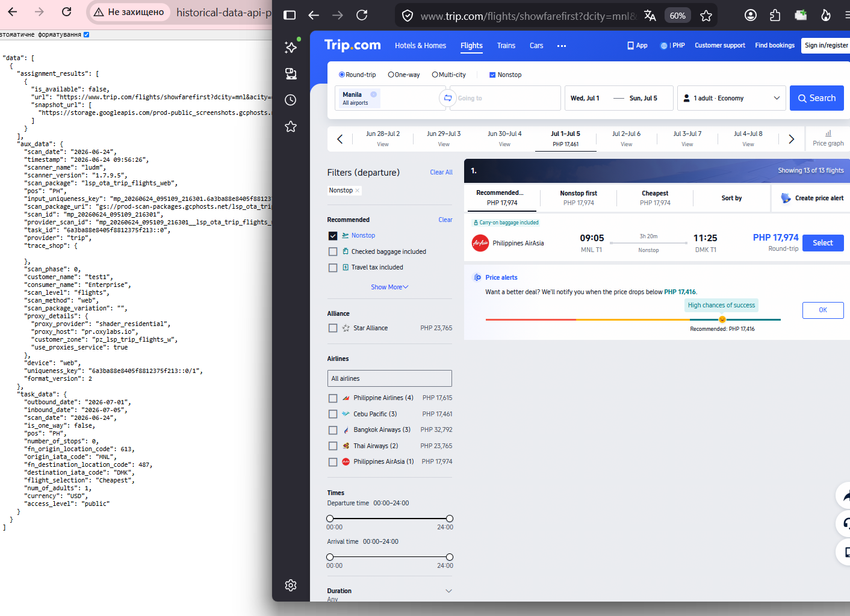Expand the Duration filter section
This screenshot has width=850, height=616.
pos(448,591)
